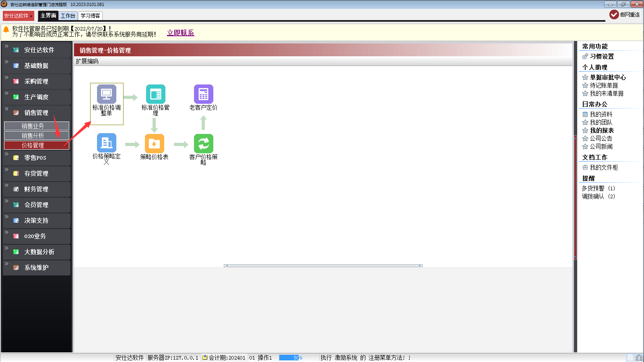Click the 习惯设置 gear icon
This screenshot has height=362, width=644.
point(585,57)
